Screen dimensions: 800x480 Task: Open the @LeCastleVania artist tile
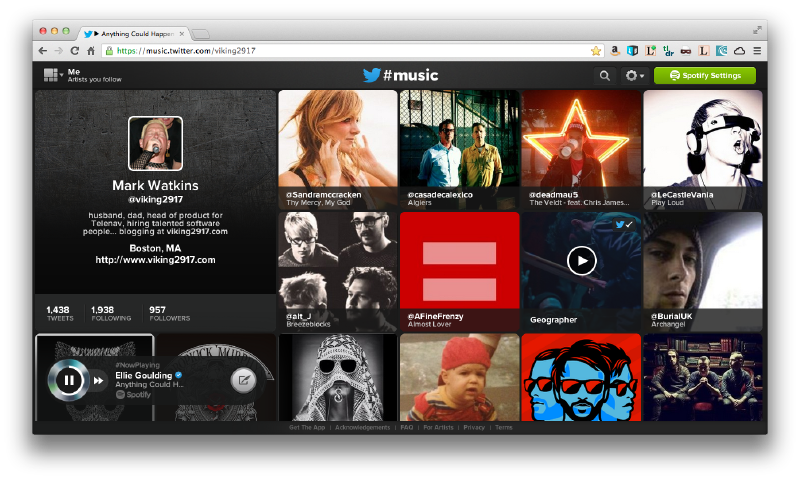703,149
